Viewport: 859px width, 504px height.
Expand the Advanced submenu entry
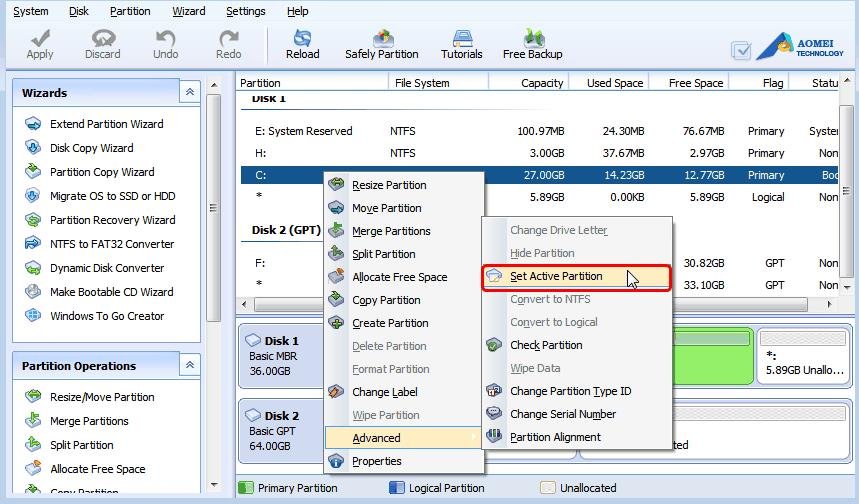coord(403,438)
